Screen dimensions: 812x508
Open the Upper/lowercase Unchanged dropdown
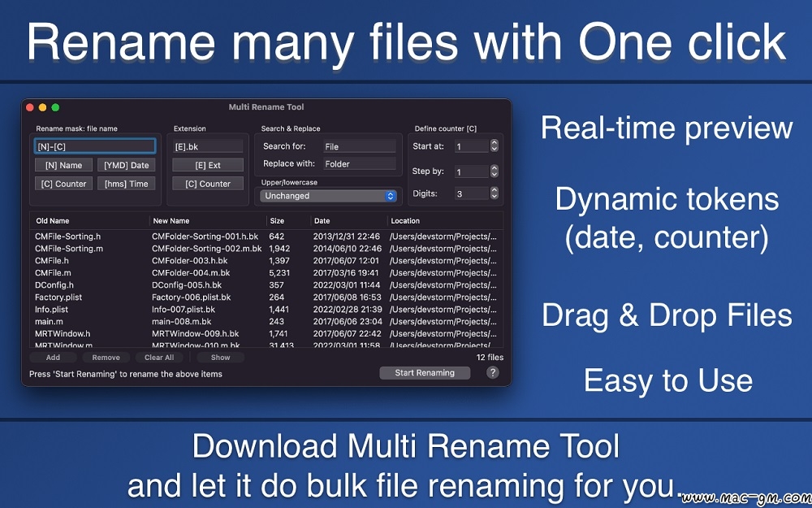coord(328,196)
